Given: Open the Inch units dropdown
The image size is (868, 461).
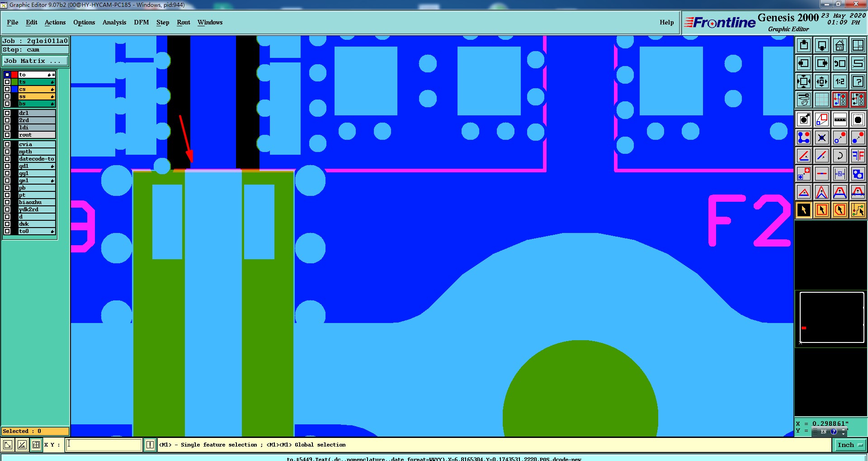Looking at the screenshot, I should (849, 445).
